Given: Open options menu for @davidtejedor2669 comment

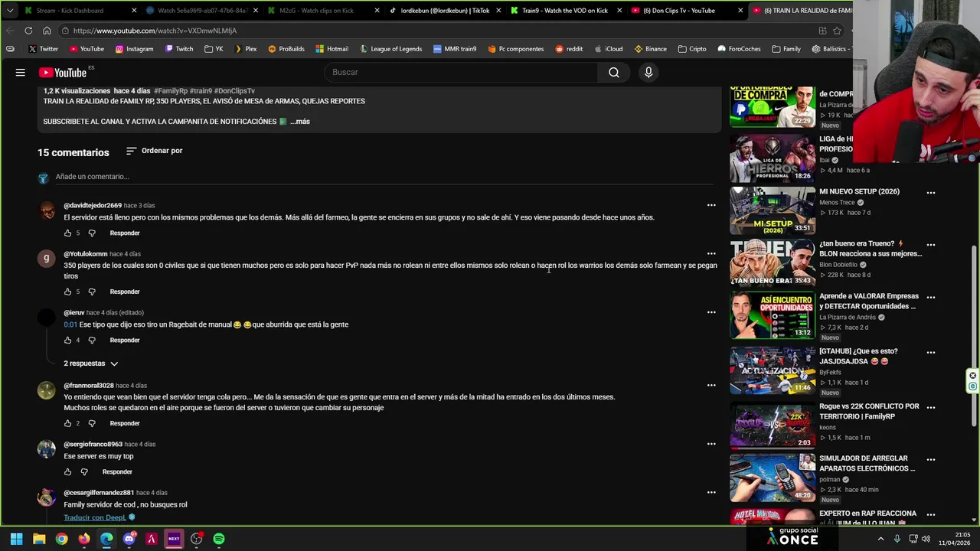Looking at the screenshot, I should click(711, 205).
